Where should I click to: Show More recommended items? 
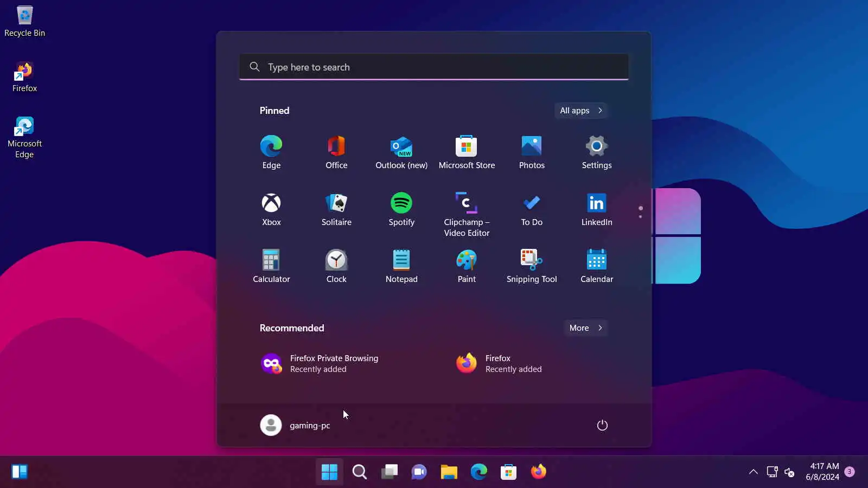pos(586,328)
